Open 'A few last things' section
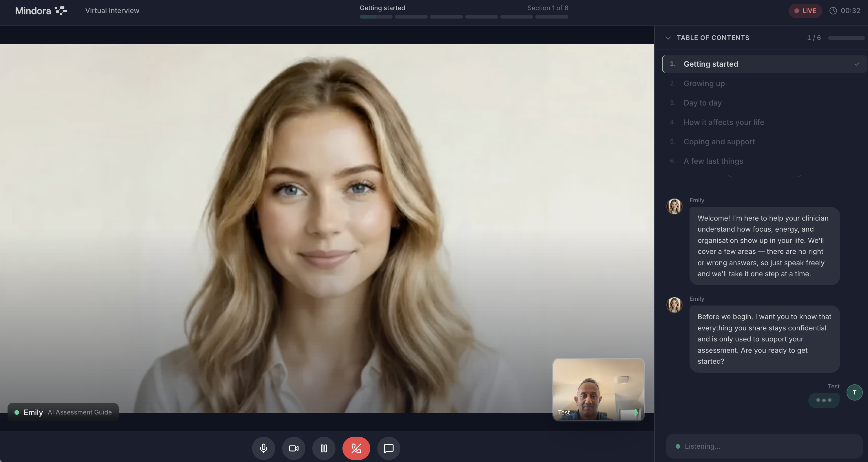This screenshot has width=868, height=462. pos(764,161)
